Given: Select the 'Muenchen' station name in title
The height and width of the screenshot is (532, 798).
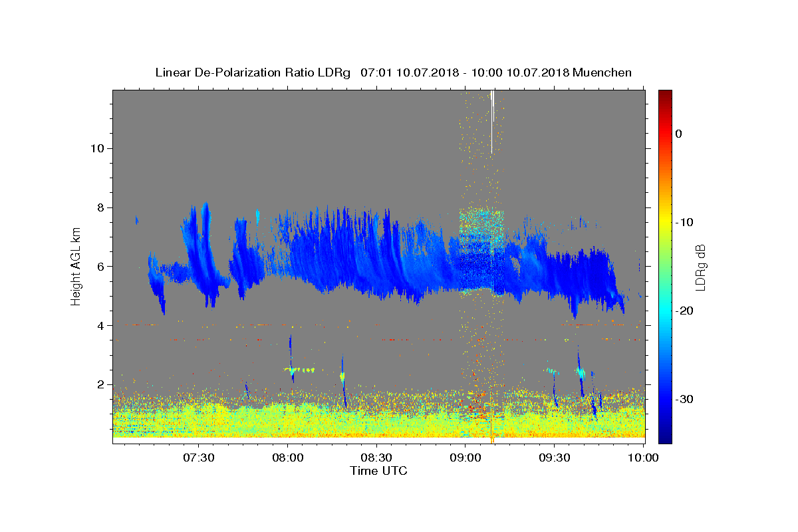Looking at the screenshot, I should coord(602,72).
